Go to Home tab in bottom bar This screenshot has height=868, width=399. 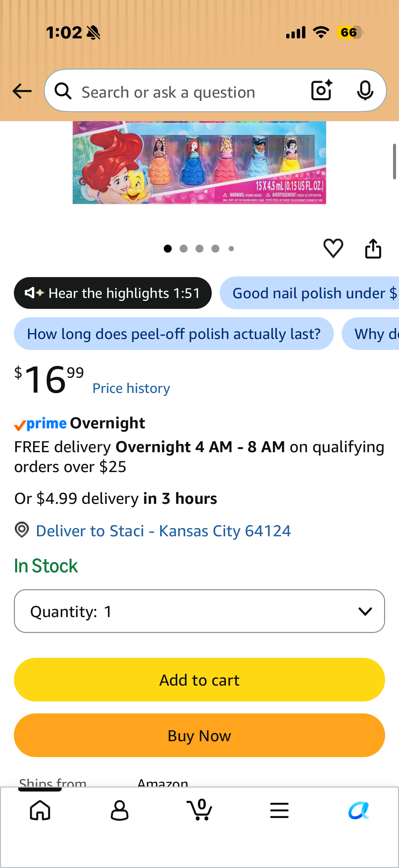click(40, 810)
